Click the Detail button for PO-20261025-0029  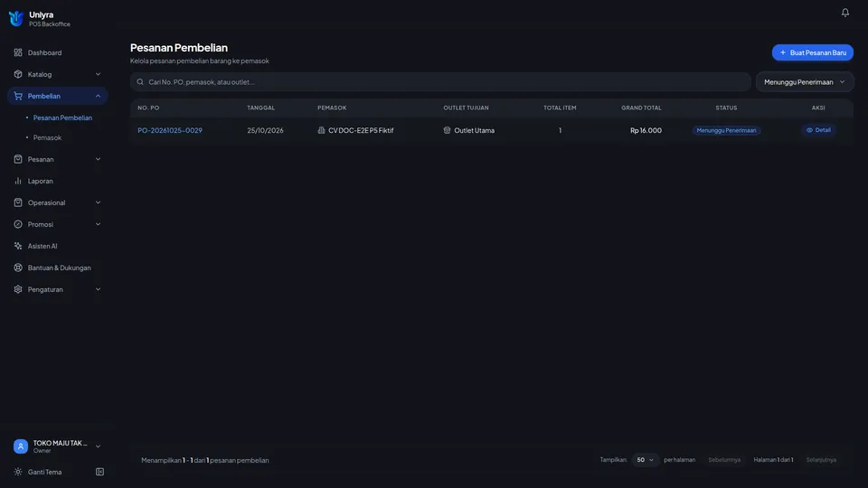click(x=818, y=130)
